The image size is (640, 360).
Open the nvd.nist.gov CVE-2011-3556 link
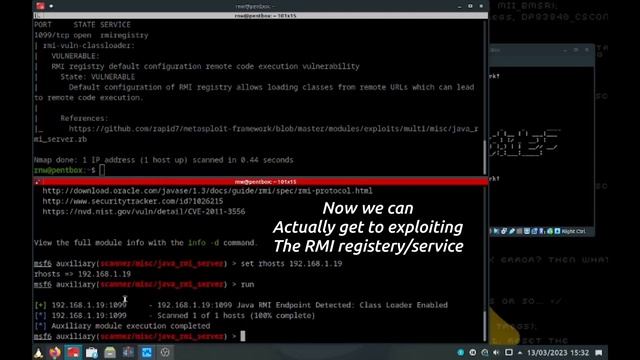[x=144, y=211]
